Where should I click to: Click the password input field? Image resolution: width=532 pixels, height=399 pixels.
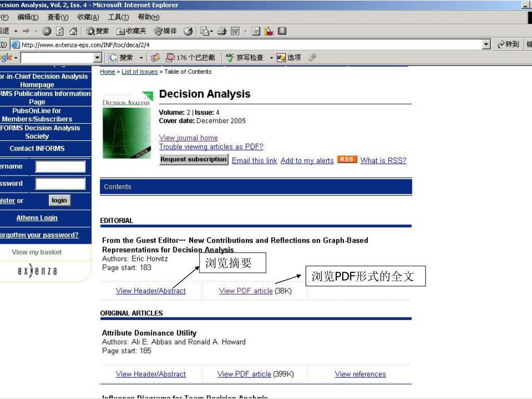tap(60, 183)
